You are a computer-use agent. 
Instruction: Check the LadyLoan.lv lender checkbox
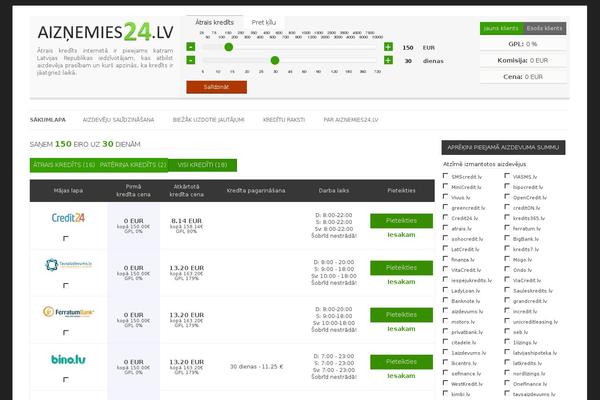click(x=445, y=290)
